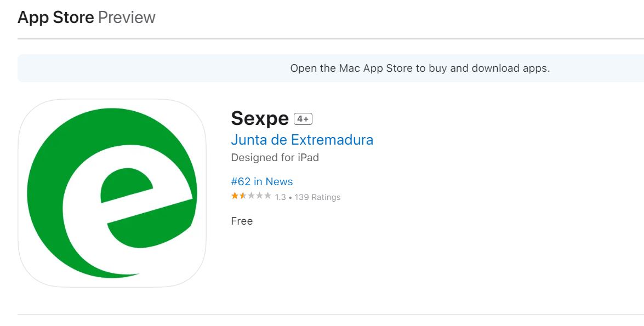This screenshot has height=326, width=644.
Task: Click the Designed for iPad text
Action: [275, 157]
